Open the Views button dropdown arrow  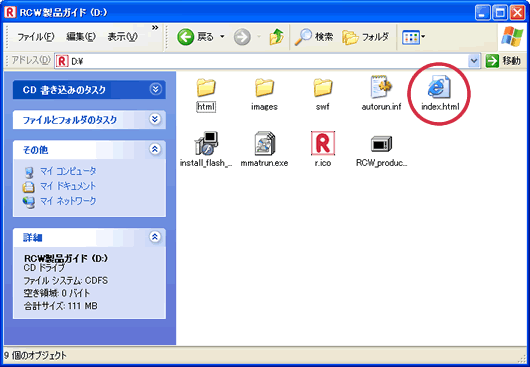[423, 36]
